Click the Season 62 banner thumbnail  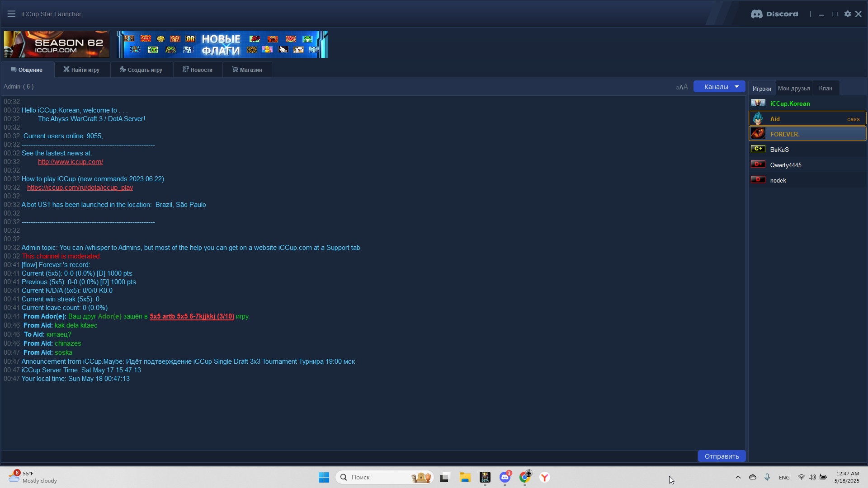pos(57,44)
